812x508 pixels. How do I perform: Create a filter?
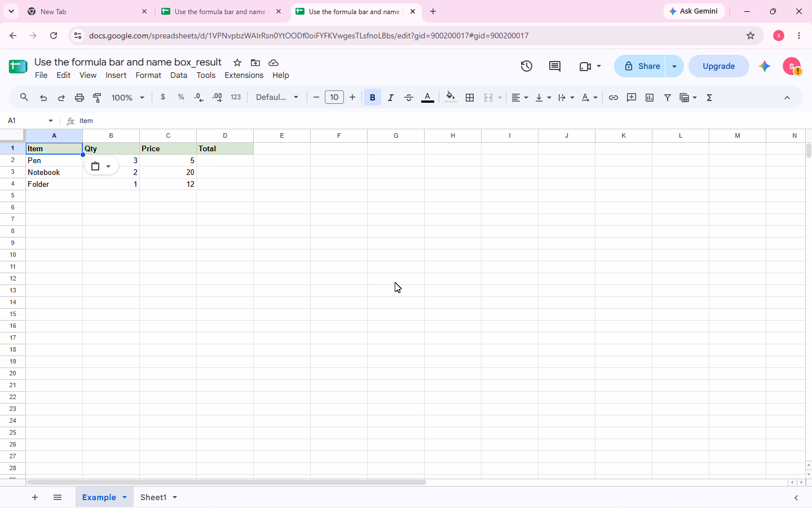[x=668, y=98]
